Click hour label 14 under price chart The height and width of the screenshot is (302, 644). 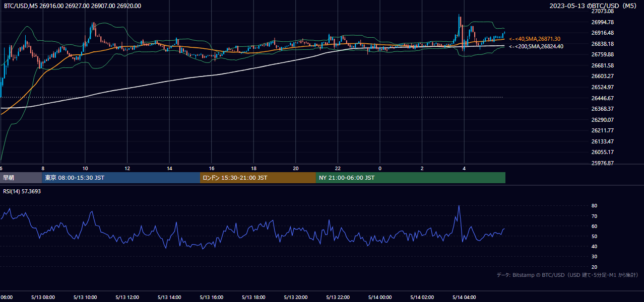pyautogui.click(x=169, y=168)
